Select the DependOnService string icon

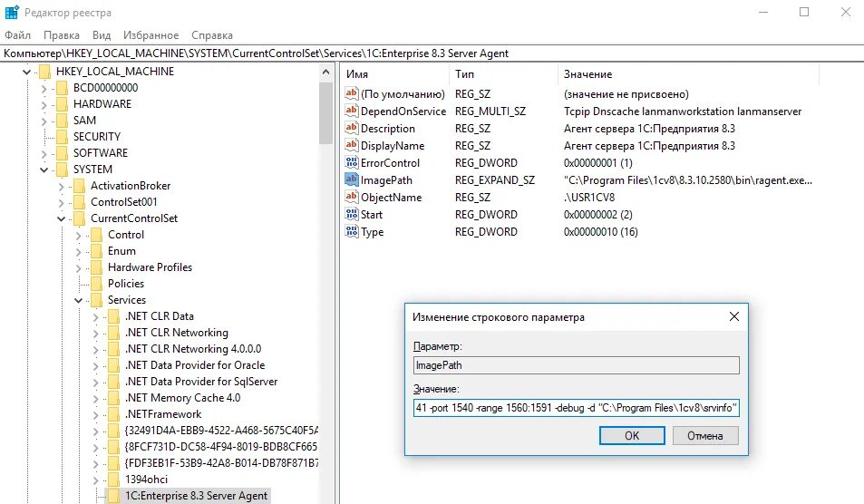[352, 111]
